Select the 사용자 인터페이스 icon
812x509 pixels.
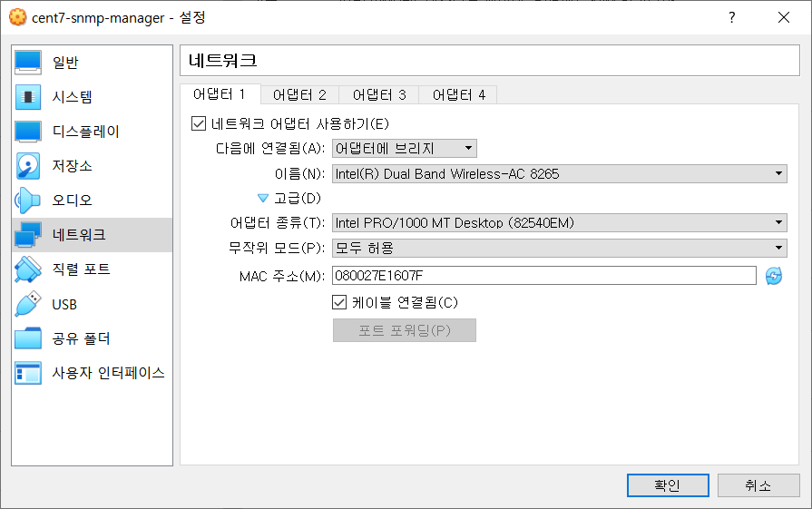[x=28, y=373]
